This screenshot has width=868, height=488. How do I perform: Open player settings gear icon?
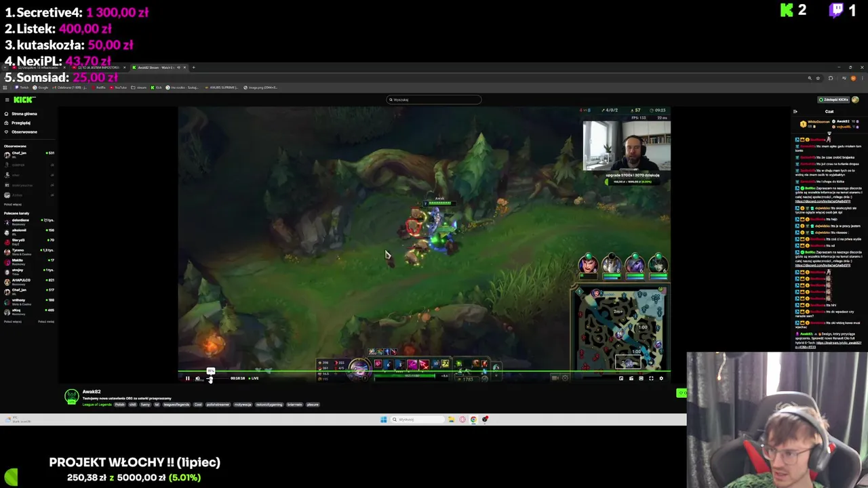661,378
